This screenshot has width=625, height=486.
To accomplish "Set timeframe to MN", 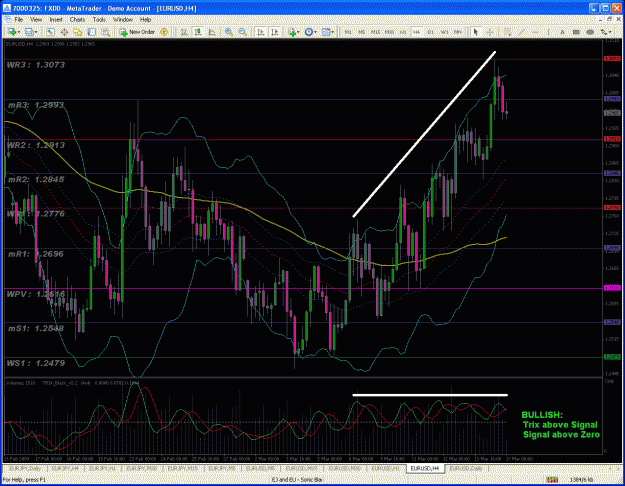I will click(x=458, y=32).
